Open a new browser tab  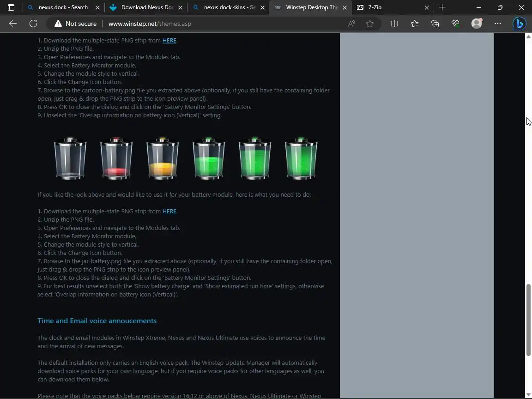coord(442,7)
